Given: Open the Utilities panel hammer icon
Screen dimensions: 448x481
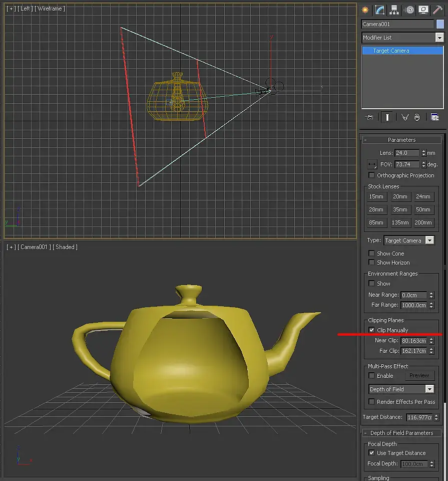Looking at the screenshot, I should (x=437, y=10).
